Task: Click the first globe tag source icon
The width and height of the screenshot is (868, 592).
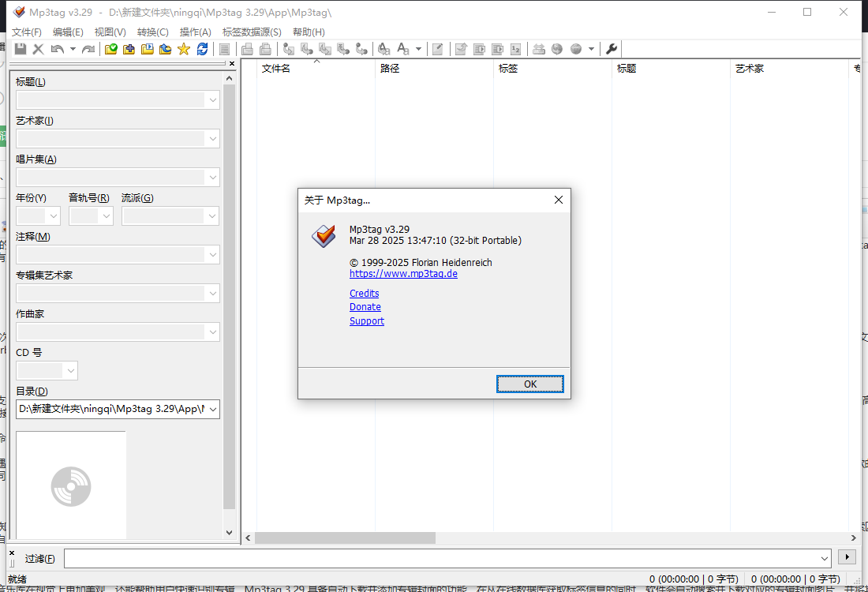Action: pos(557,49)
